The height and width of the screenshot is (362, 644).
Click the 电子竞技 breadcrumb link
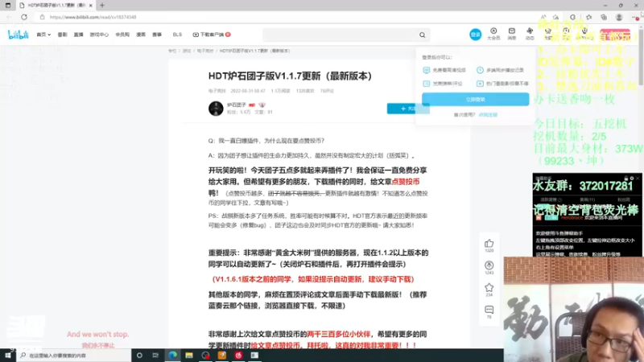(205, 51)
